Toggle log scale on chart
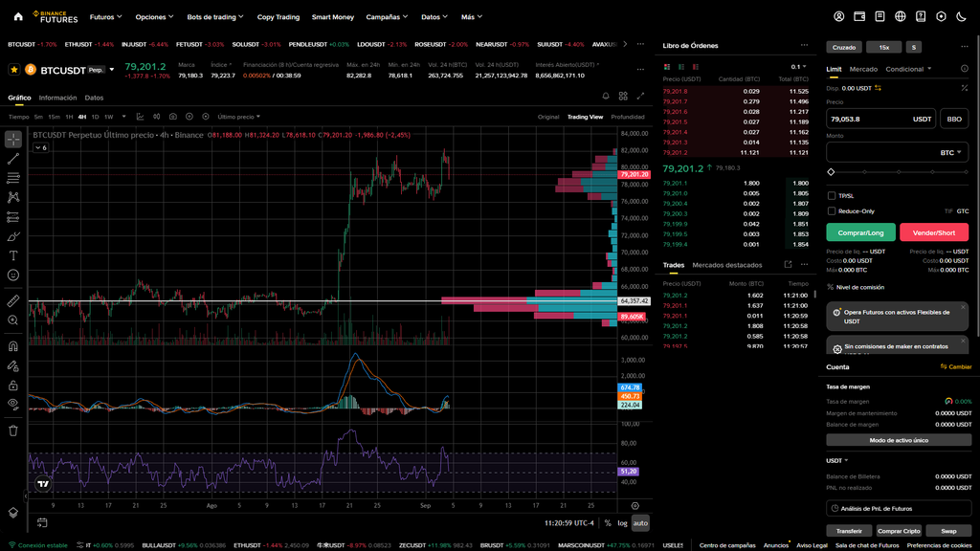980x551 pixels. [x=622, y=523]
